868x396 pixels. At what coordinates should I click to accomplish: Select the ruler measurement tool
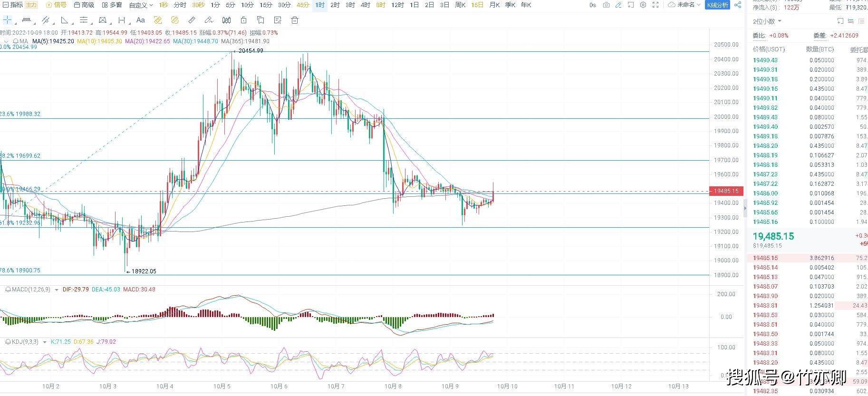pos(192,20)
